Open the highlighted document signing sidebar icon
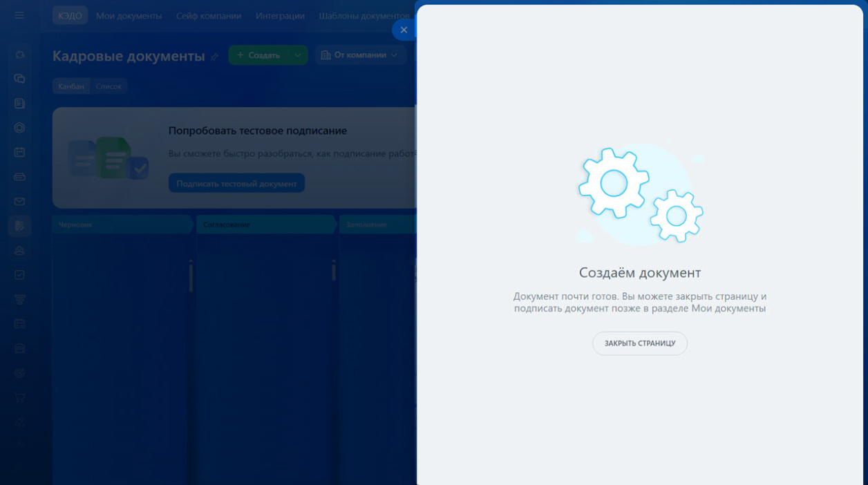This screenshot has height=485, width=868. point(19,226)
